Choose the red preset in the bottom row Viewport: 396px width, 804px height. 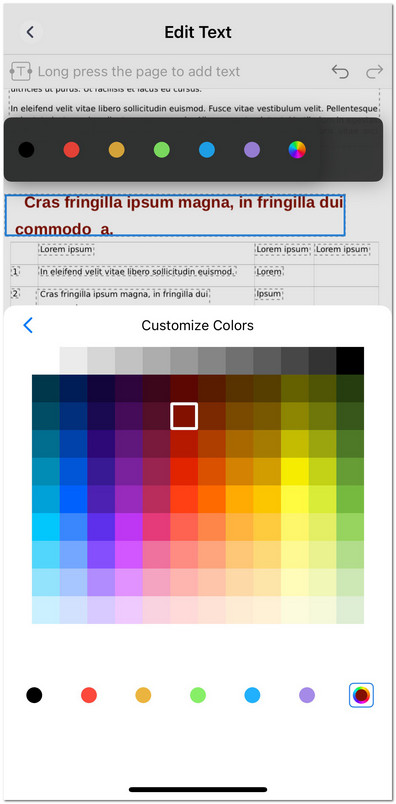point(89,695)
